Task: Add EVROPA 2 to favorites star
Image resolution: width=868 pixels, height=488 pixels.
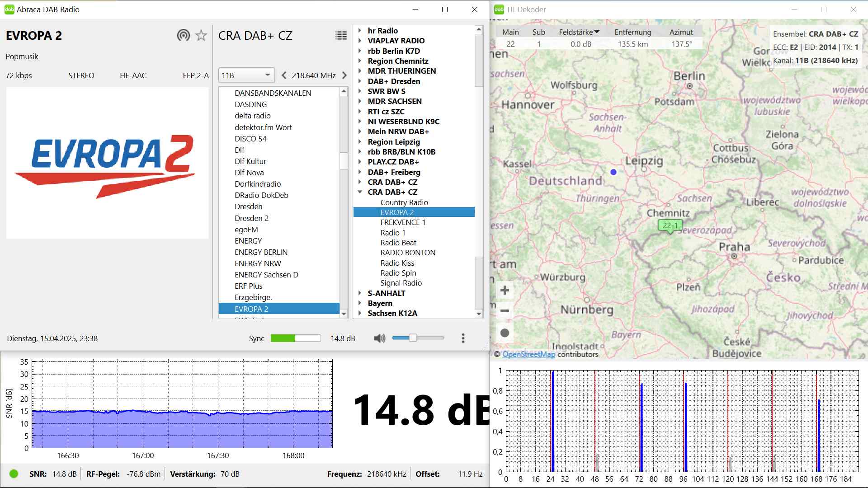Action: 201,35
